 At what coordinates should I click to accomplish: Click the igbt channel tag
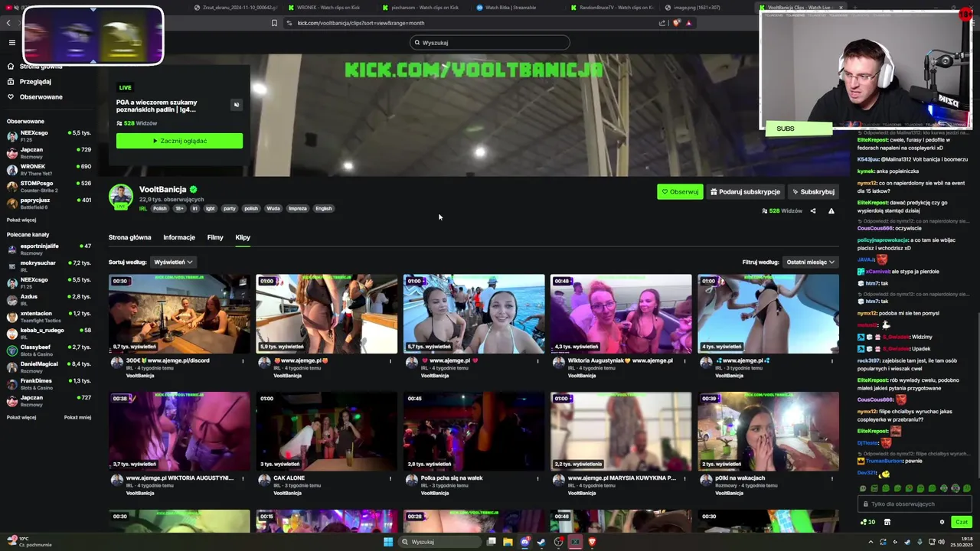(210, 209)
